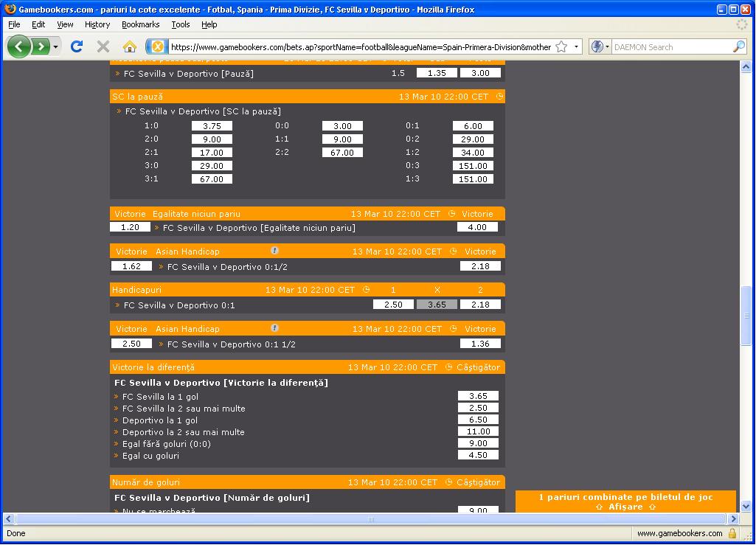The height and width of the screenshot is (545, 756).
Task: Click the Firefox icon in the title bar
Action: coord(10,9)
